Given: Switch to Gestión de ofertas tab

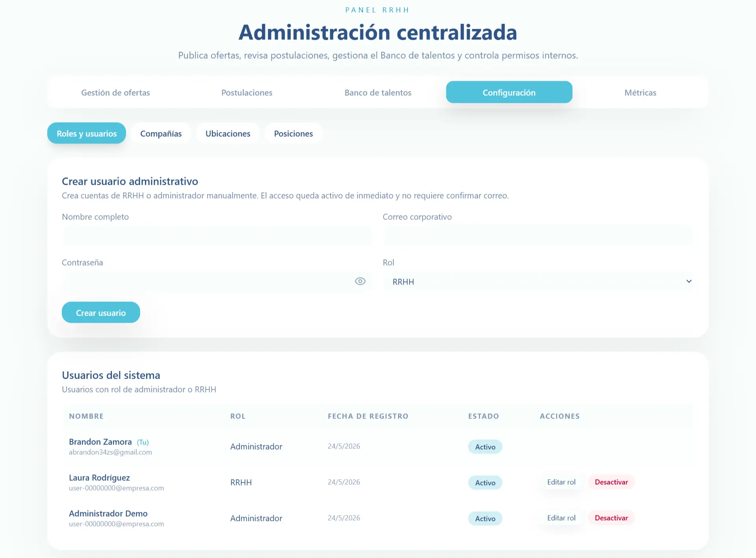Looking at the screenshot, I should (x=115, y=93).
